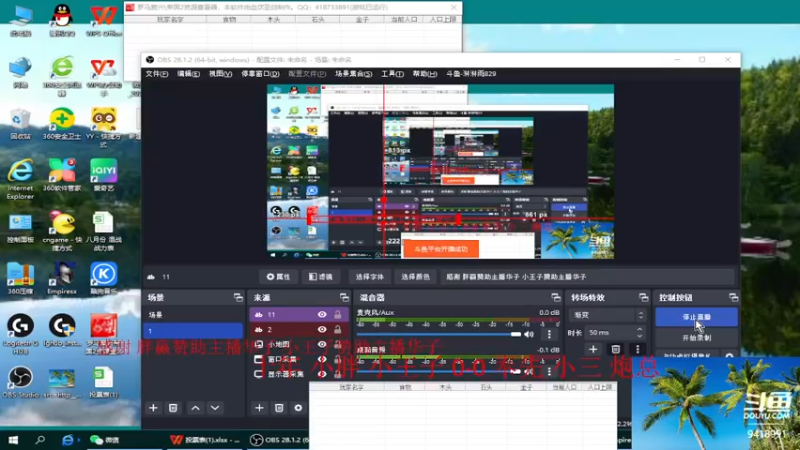The image size is (800, 450).
Task: Click the 选择字体 button
Action: click(x=369, y=277)
